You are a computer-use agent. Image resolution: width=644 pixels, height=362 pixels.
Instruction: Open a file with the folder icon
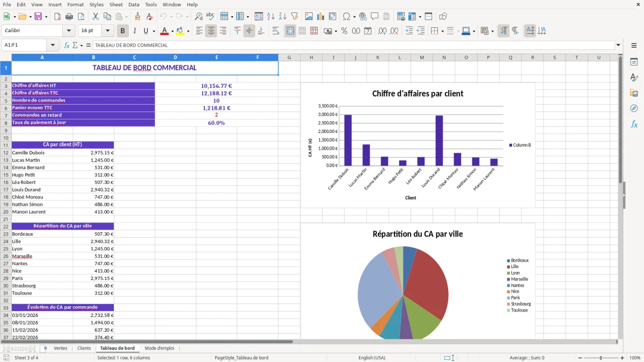coord(22,17)
